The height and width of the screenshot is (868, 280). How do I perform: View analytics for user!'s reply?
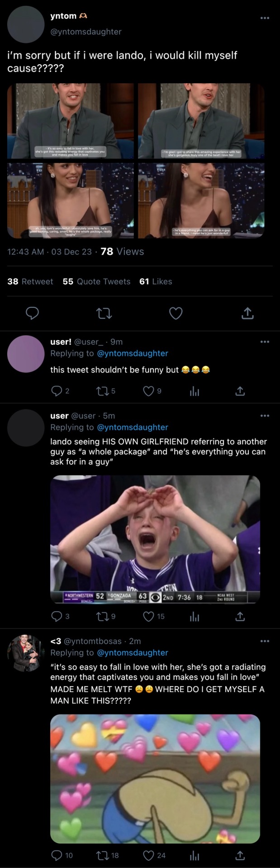point(194,391)
